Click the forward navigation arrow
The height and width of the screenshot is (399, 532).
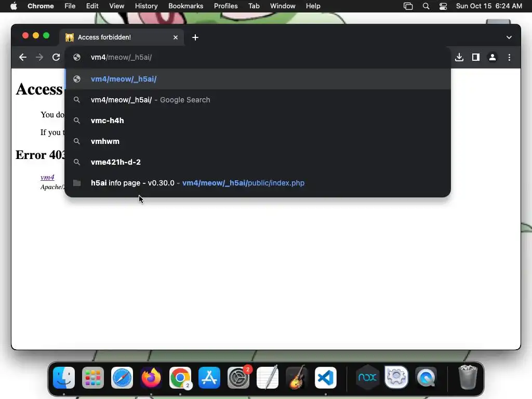click(39, 57)
